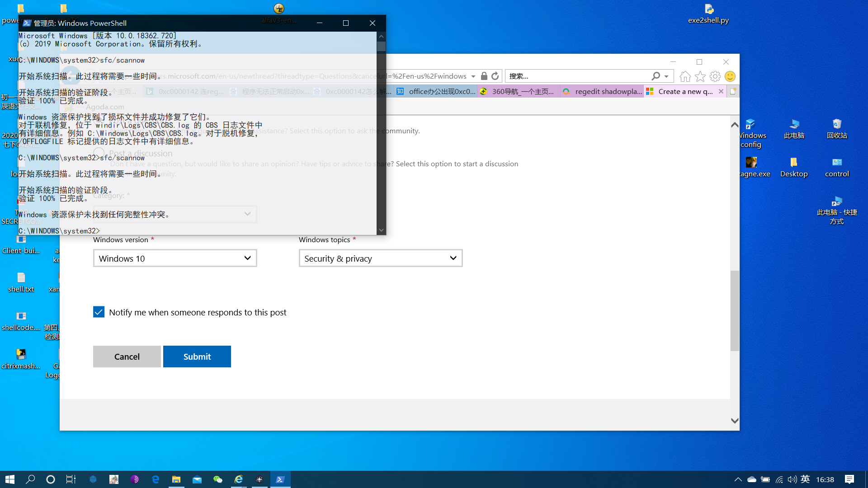The height and width of the screenshot is (488, 868).
Task: Open WeChat from the taskbar
Action: (x=218, y=479)
